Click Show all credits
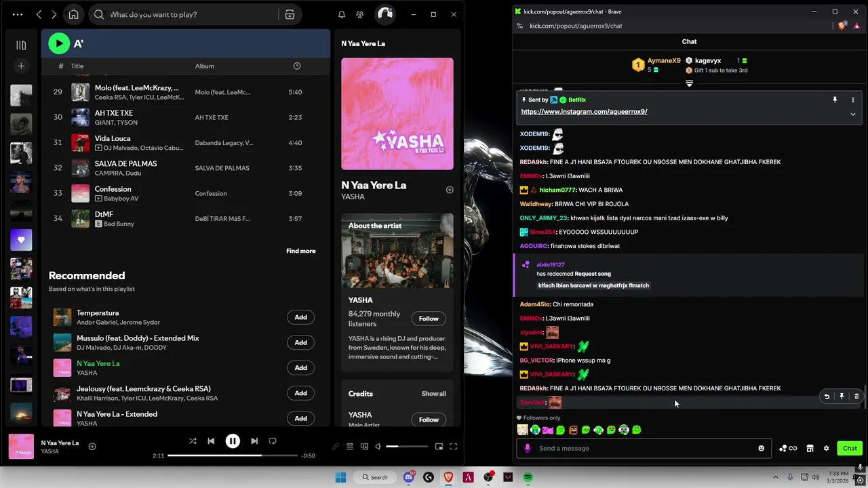The height and width of the screenshot is (488, 868). (433, 394)
